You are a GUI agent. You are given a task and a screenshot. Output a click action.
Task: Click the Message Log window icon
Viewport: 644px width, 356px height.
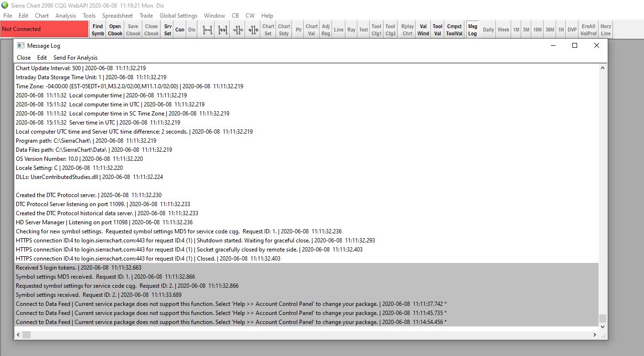[21, 45]
